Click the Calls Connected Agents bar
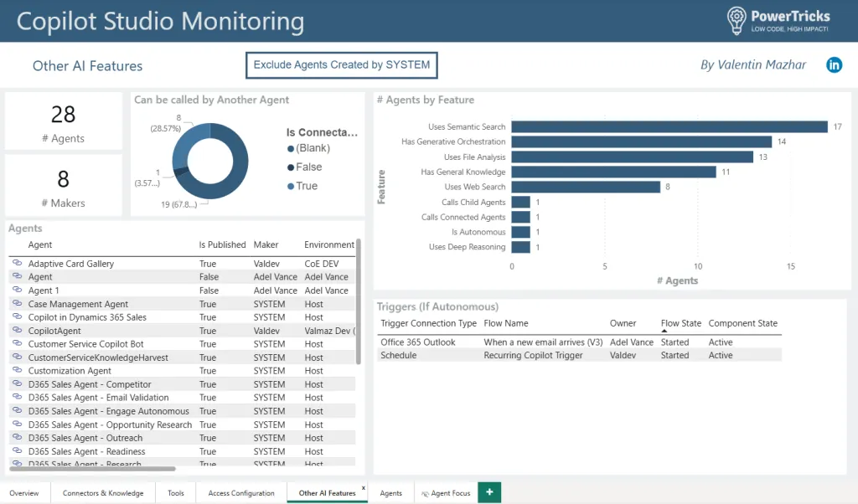 tap(521, 217)
